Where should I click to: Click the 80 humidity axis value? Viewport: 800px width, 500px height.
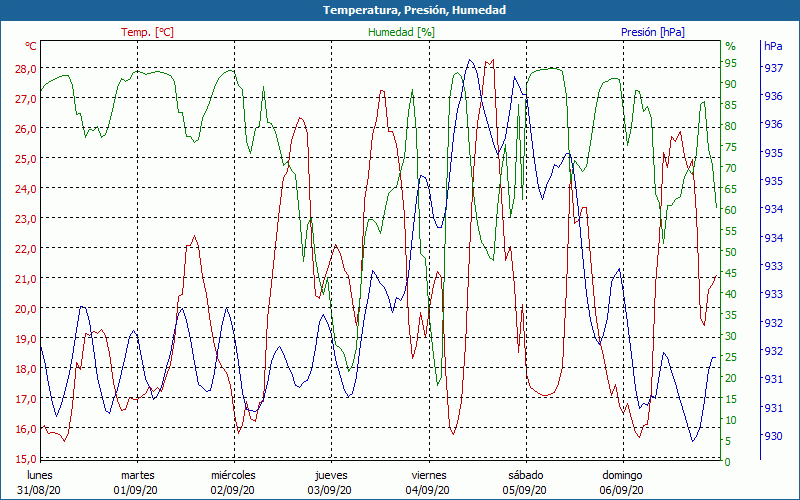tap(731, 126)
